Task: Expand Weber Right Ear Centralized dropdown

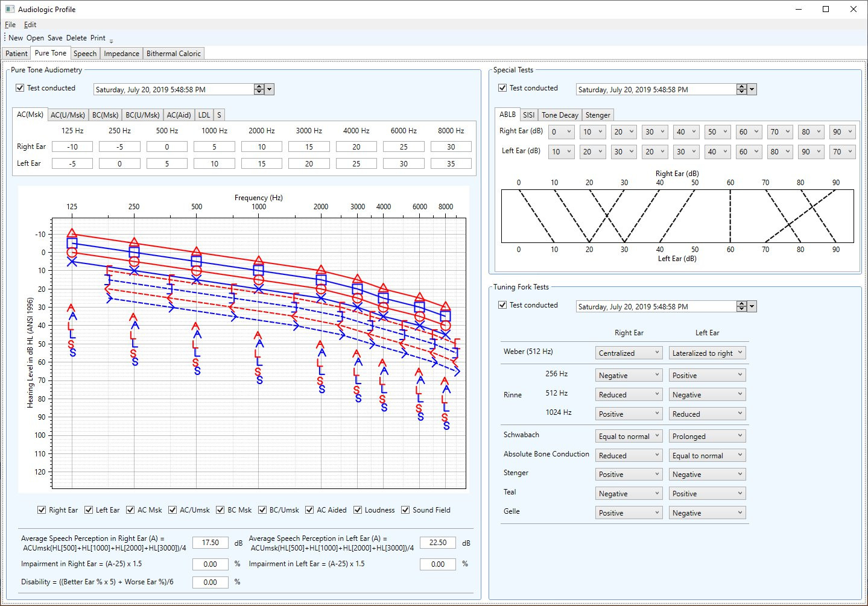Action: (629, 353)
